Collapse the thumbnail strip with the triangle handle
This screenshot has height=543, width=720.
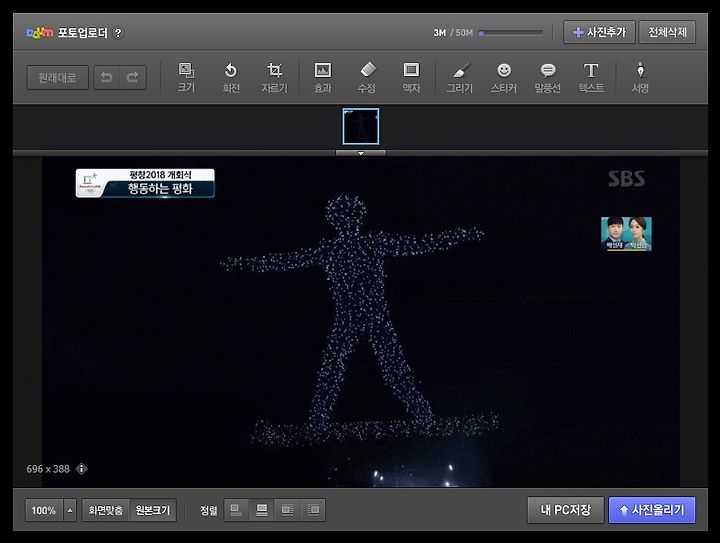pos(361,153)
